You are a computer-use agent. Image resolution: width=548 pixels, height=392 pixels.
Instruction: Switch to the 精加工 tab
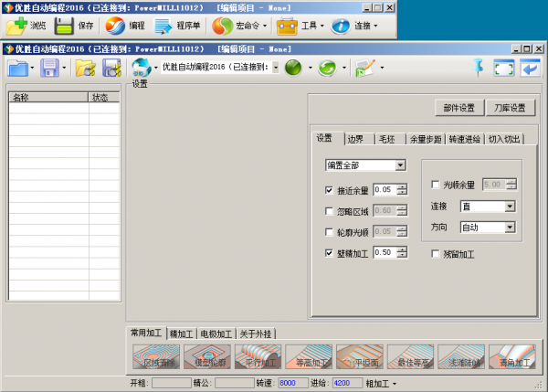182,334
